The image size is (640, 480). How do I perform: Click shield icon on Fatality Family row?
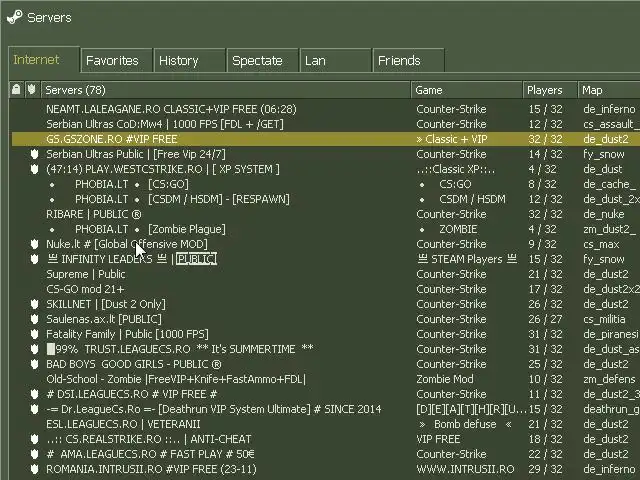(35, 334)
